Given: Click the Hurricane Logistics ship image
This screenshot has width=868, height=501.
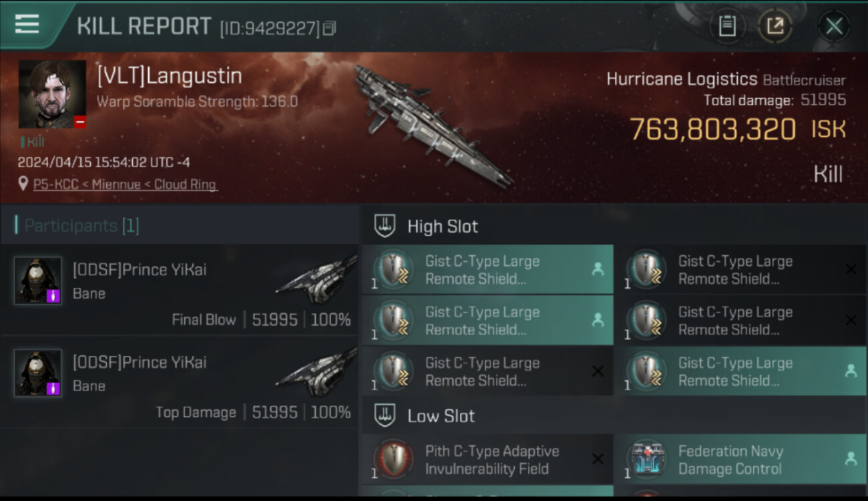Looking at the screenshot, I should 431,125.
